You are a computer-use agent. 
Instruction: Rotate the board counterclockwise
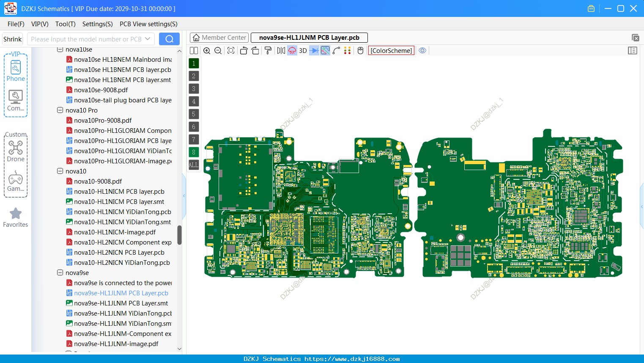pos(244,51)
